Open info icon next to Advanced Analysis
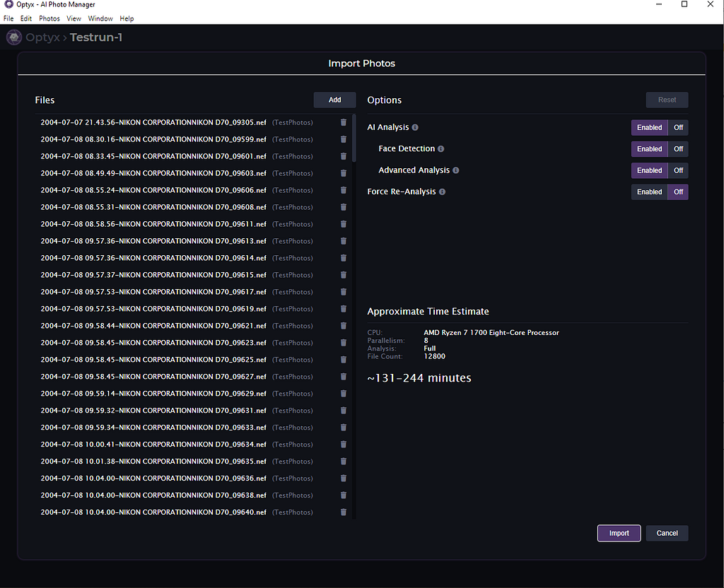This screenshot has height=588, width=724. point(456,170)
